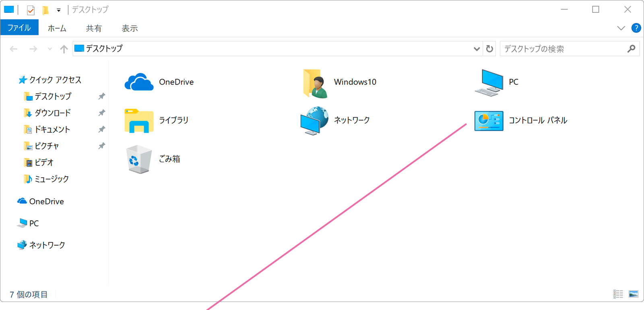Select ピクチャ in navigation pane
Viewport: 644px width, 310px height.
[41, 146]
